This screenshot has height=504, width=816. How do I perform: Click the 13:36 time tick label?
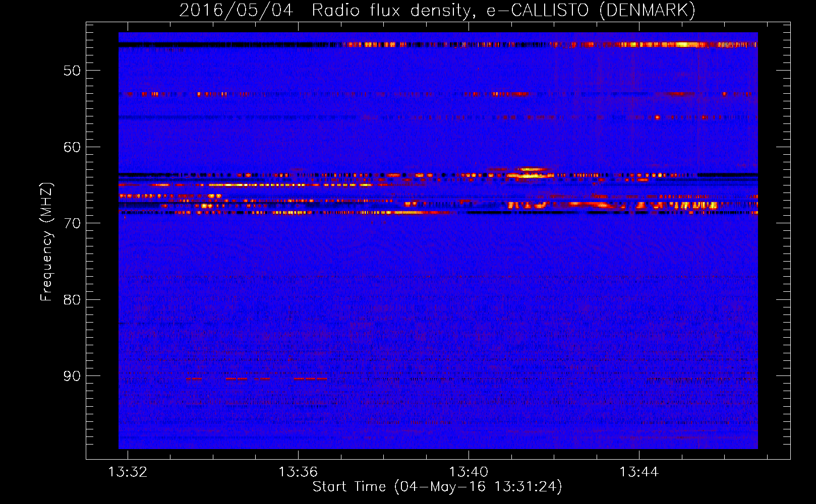pos(298,472)
